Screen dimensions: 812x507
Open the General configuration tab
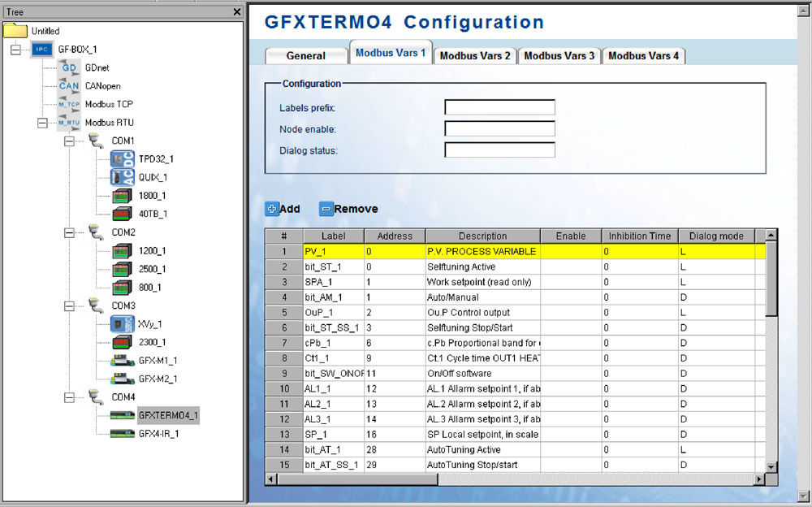point(306,55)
